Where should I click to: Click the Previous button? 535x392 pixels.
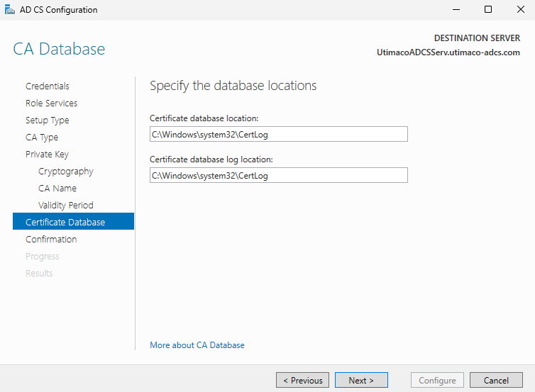[x=302, y=381]
